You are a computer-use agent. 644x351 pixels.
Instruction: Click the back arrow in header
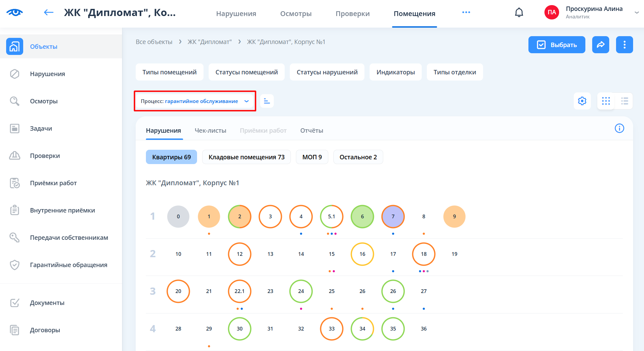click(49, 13)
